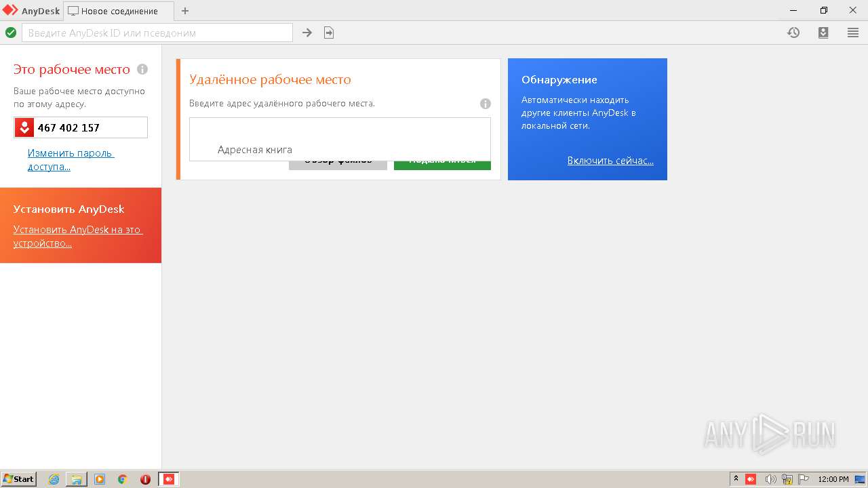The width and height of the screenshot is (868, 488).
Task: Open the main hamburger menu
Action: 853,33
